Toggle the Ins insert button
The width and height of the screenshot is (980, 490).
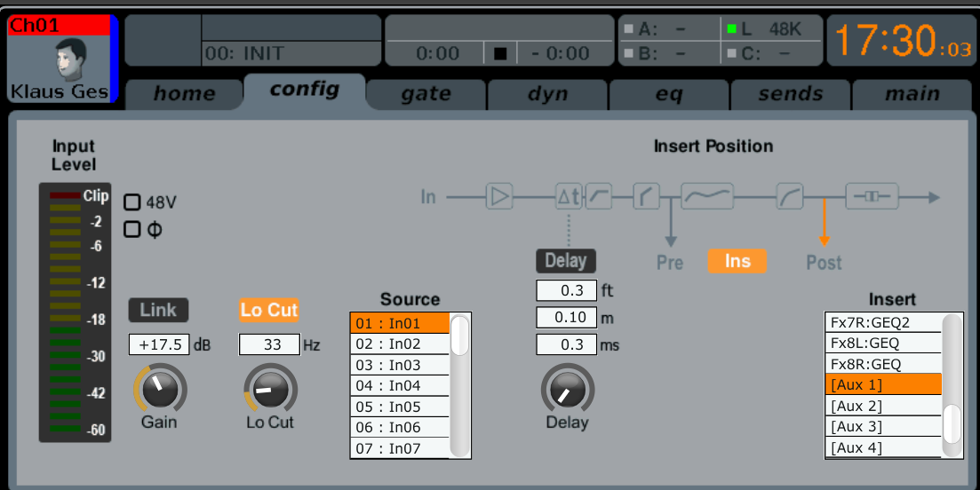(737, 260)
